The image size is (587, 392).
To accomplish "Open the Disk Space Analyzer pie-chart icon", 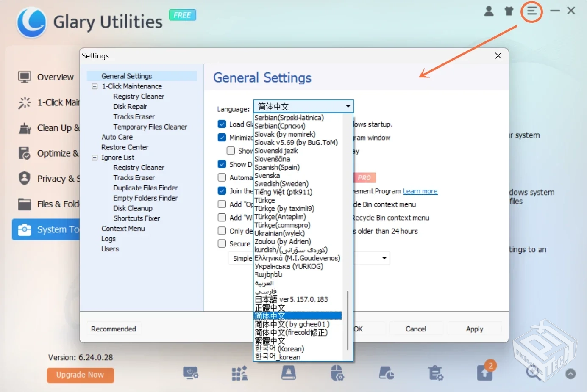I will 386,373.
